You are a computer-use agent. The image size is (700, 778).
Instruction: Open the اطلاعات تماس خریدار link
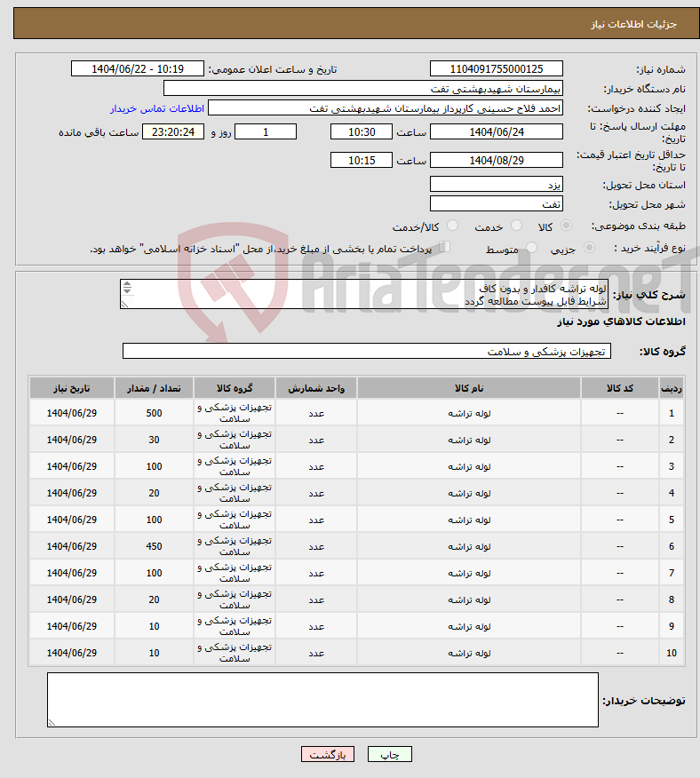[157, 108]
